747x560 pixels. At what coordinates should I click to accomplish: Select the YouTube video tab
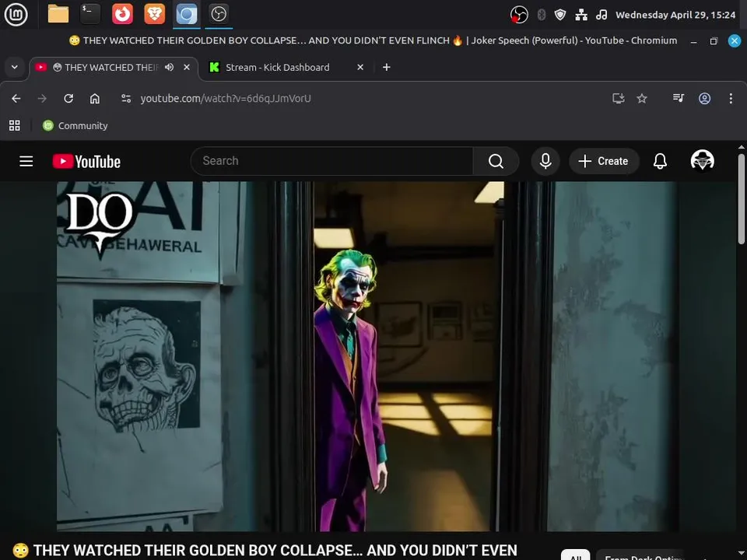(112, 68)
